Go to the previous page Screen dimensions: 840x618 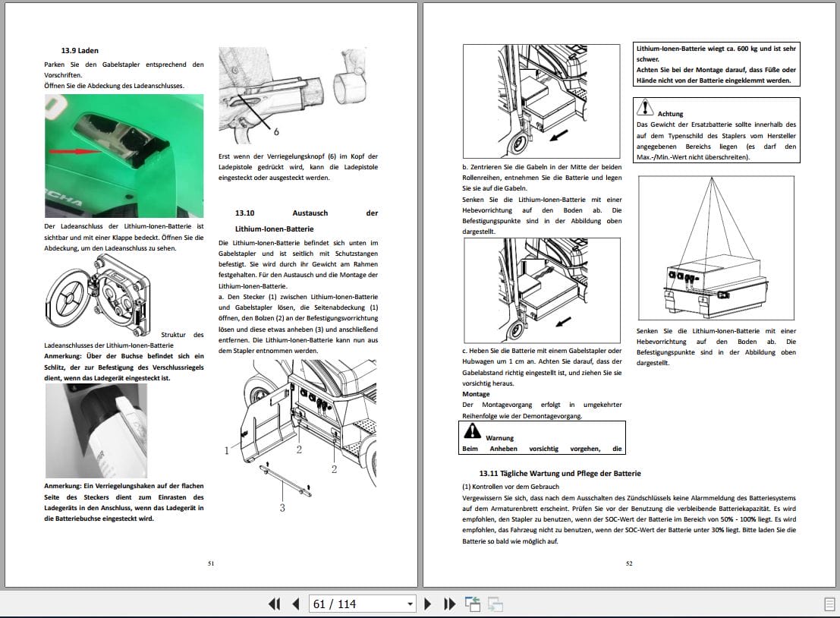coord(294,604)
